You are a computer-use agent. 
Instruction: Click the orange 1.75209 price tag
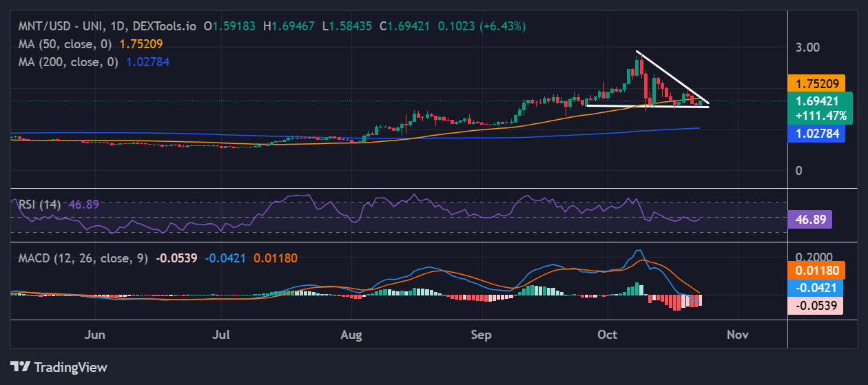(x=814, y=84)
